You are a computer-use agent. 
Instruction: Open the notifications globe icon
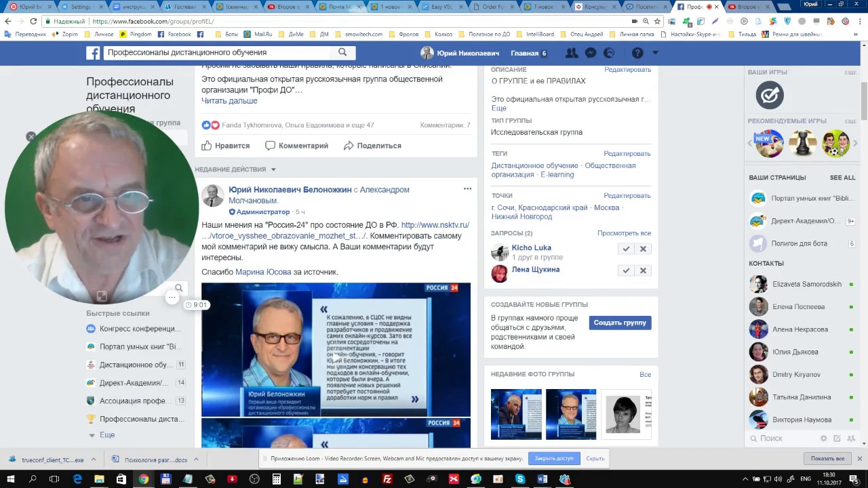pyautogui.click(x=609, y=53)
